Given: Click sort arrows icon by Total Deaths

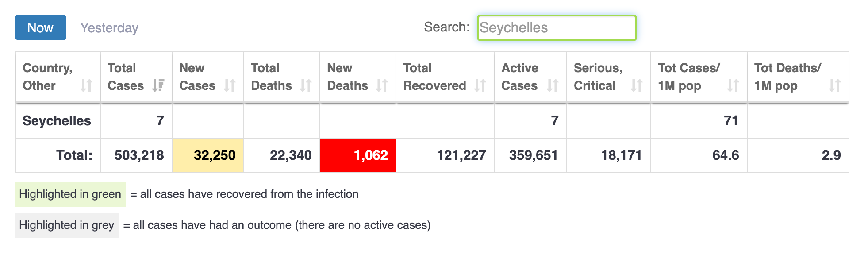Looking at the screenshot, I should [306, 85].
